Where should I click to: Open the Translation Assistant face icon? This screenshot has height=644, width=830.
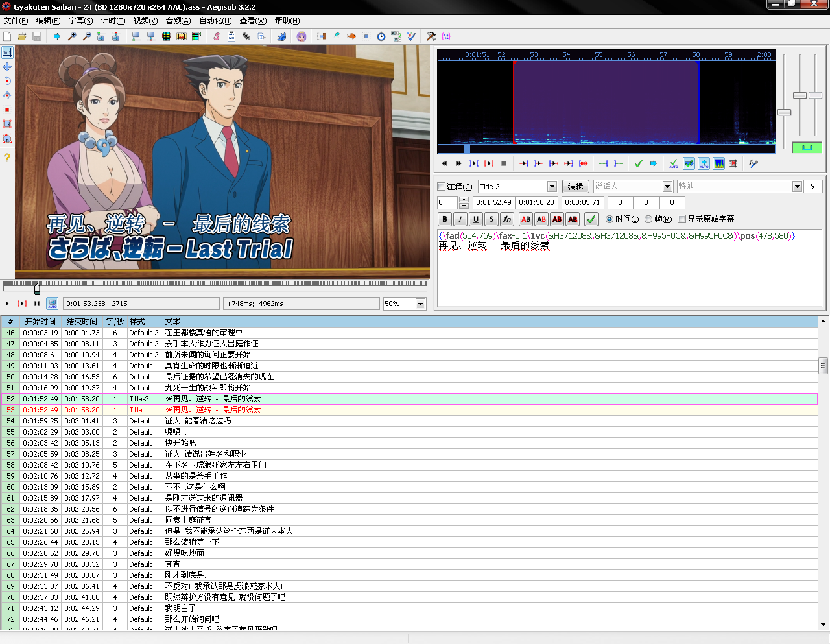coord(302,36)
